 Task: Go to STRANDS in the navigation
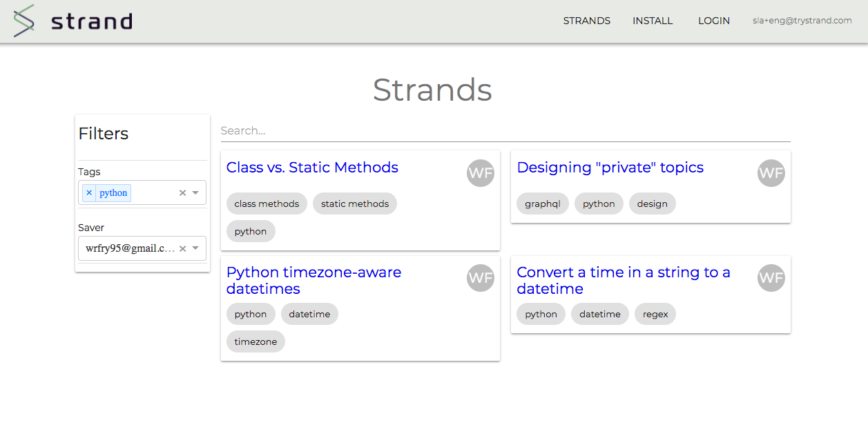586,21
